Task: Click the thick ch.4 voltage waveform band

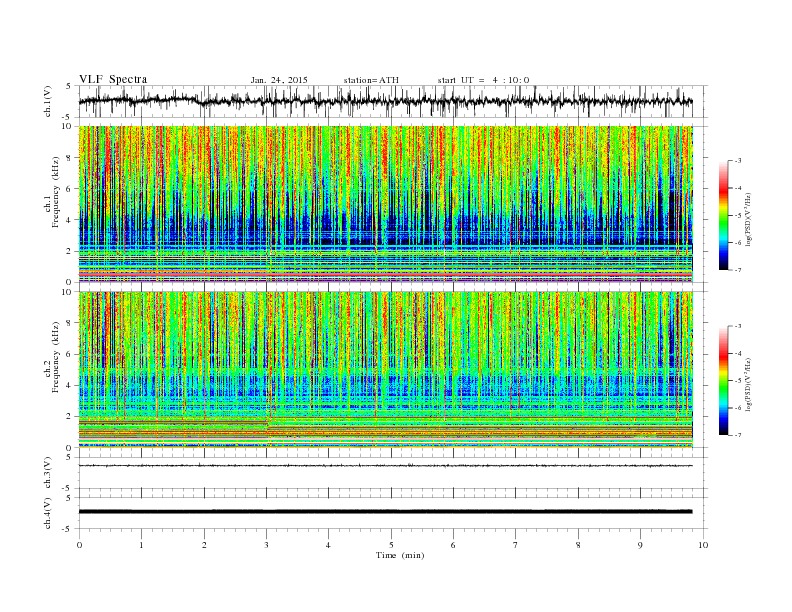Action: click(x=385, y=512)
